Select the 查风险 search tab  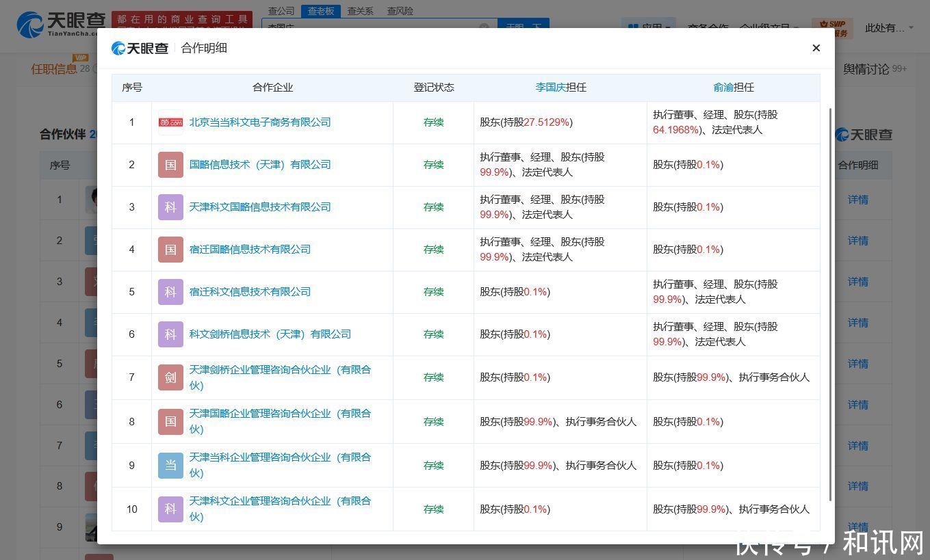(x=400, y=11)
